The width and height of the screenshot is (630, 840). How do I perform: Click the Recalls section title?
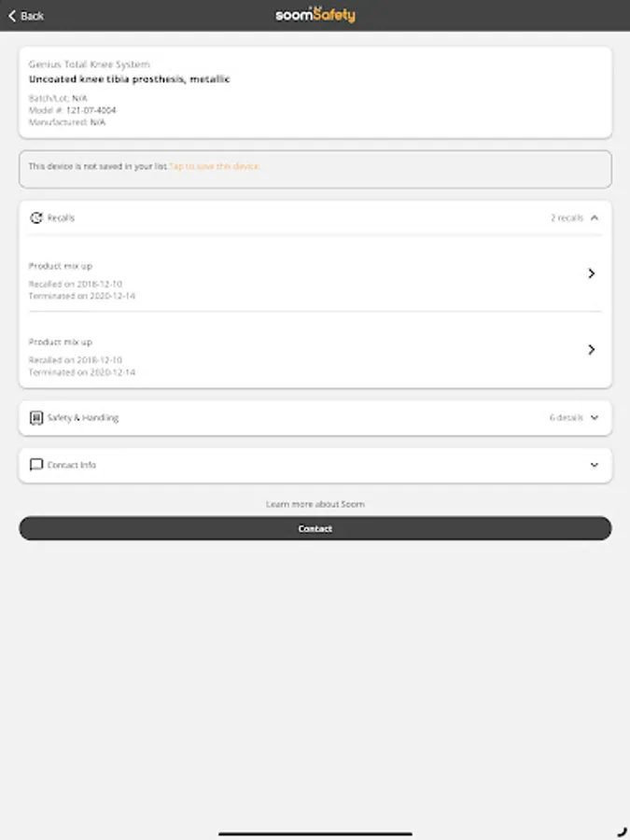click(x=62, y=218)
